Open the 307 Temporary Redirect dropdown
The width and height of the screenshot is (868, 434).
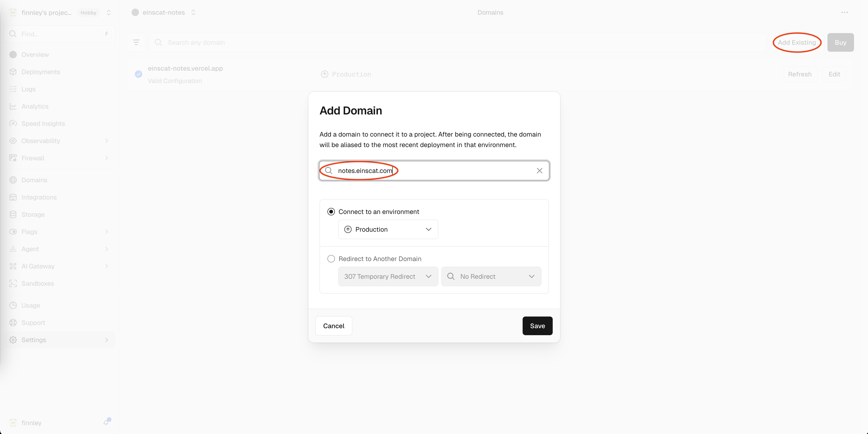click(x=388, y=276)
